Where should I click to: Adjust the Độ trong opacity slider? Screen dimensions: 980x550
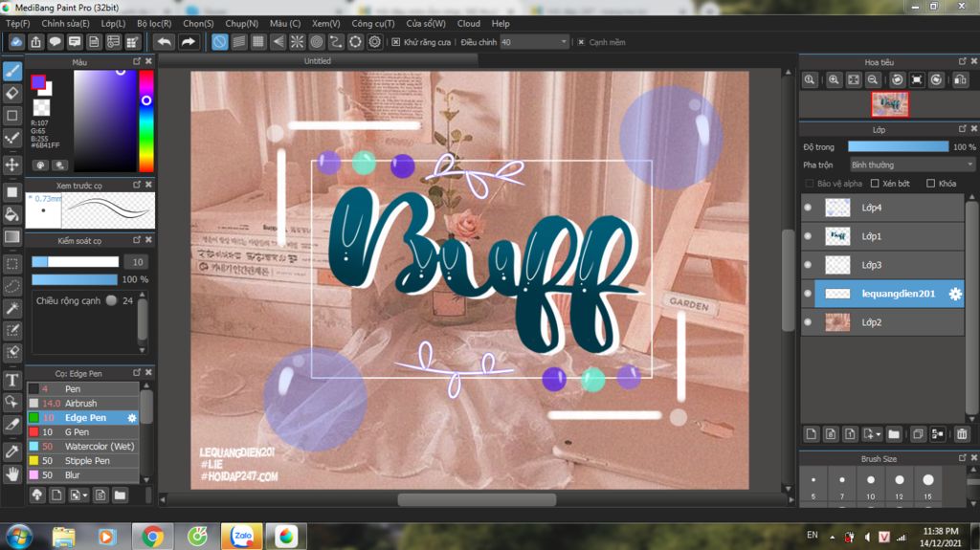point(898,146)
